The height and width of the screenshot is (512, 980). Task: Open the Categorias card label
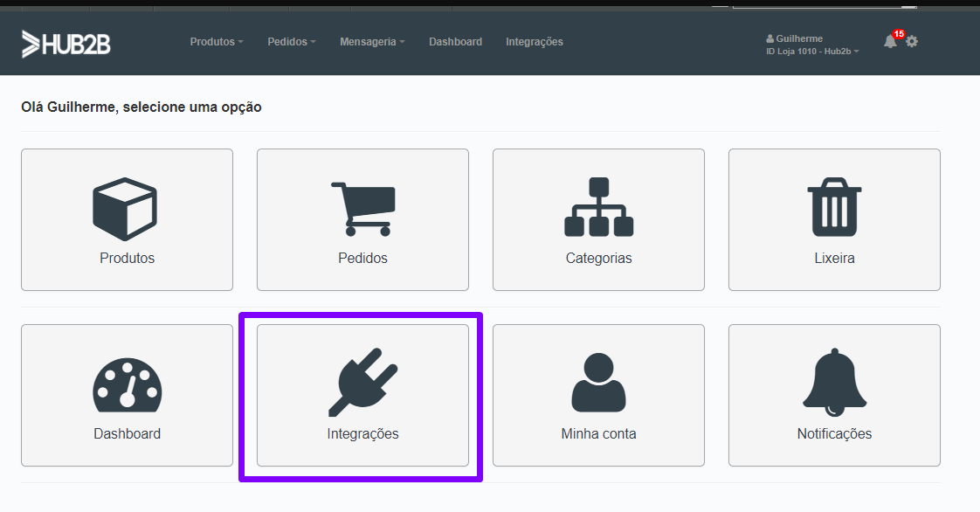[599, 259]
